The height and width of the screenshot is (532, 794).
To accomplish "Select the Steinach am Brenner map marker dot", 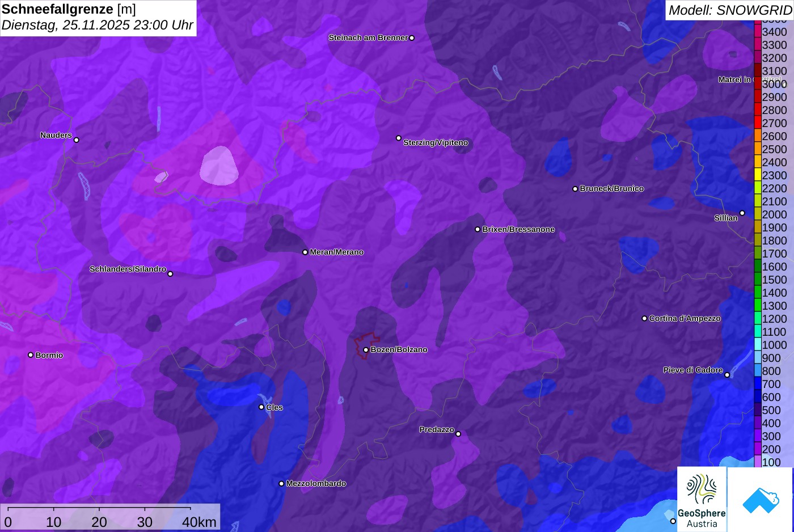I will 412,38.
